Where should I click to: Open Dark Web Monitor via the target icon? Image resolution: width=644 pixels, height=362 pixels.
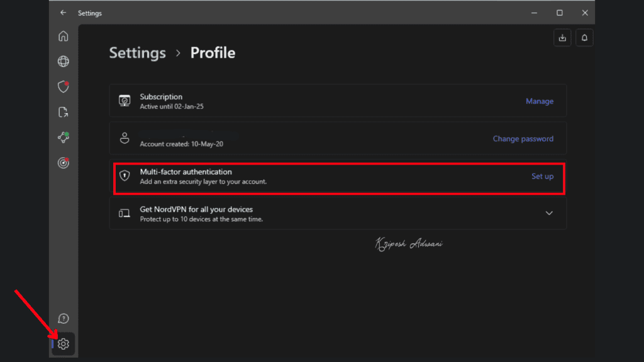coord(63,163)
